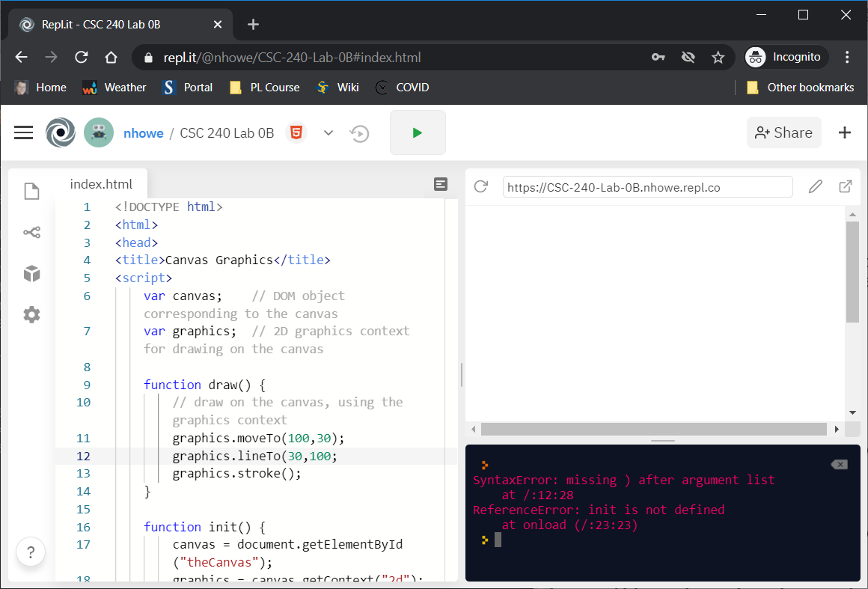Click the function init() declaration
Image resolution: width=868 pixels, height=589 pixels.
(x=204, y=527)
